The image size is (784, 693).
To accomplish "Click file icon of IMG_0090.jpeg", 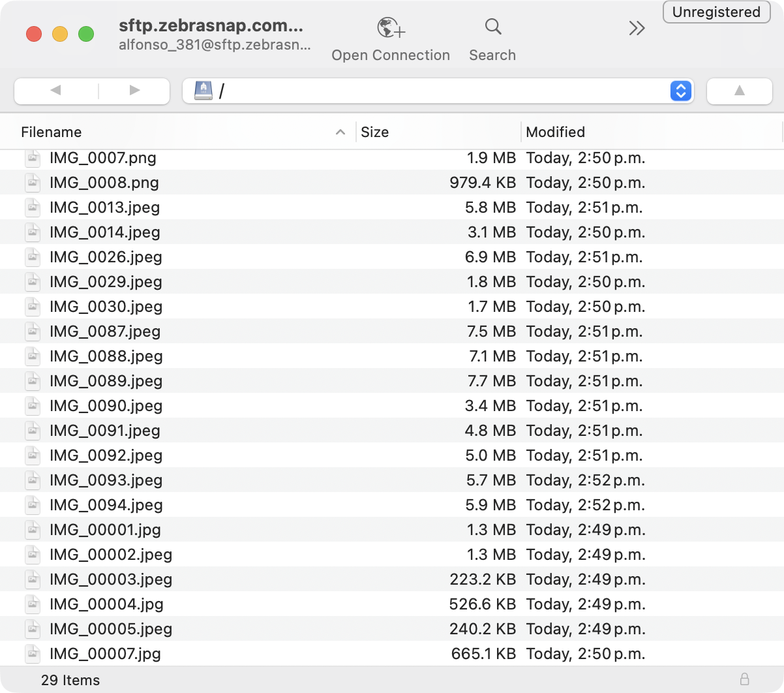I will 33,406.
